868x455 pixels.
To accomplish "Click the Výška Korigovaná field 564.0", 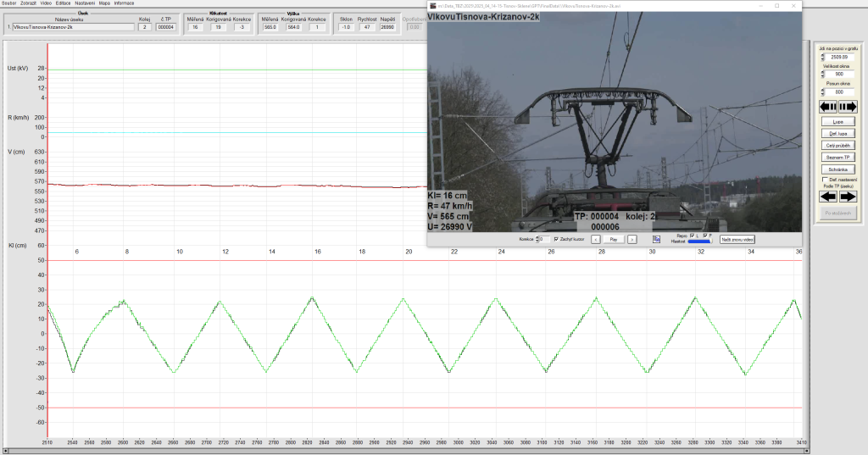I will click(293, 27).
